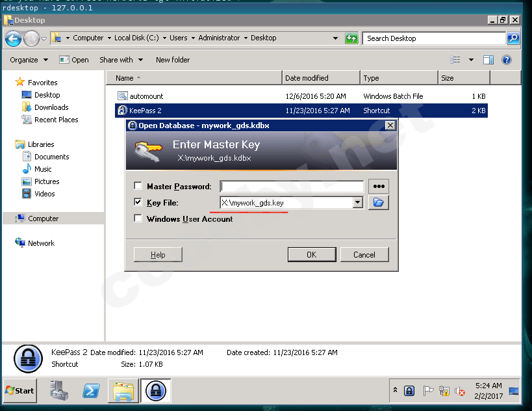Screen dimensions: 532x411
Task: Browse for a key file via folder icon
Action: (378, 202)
